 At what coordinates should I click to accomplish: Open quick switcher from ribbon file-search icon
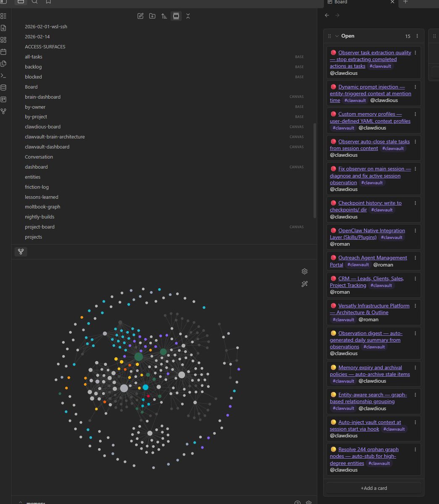pyautogui.click(x=3, y=28)
